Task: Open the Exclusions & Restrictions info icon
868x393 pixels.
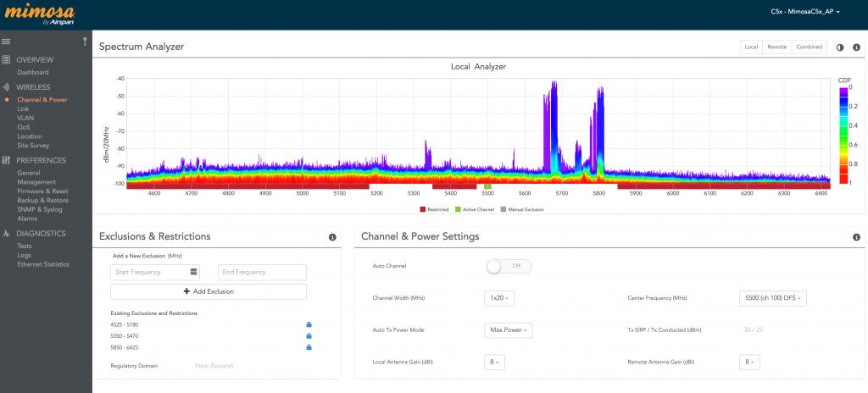Action: (332, 237)
